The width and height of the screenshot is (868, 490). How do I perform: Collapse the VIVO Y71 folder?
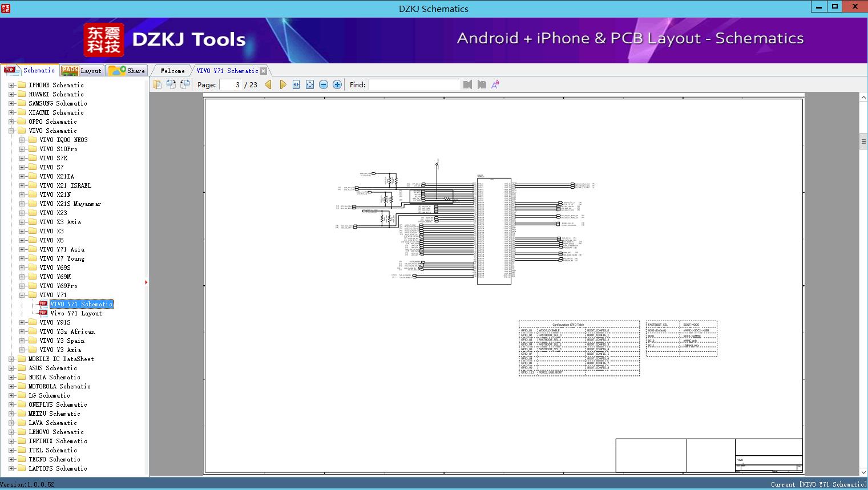21,295
